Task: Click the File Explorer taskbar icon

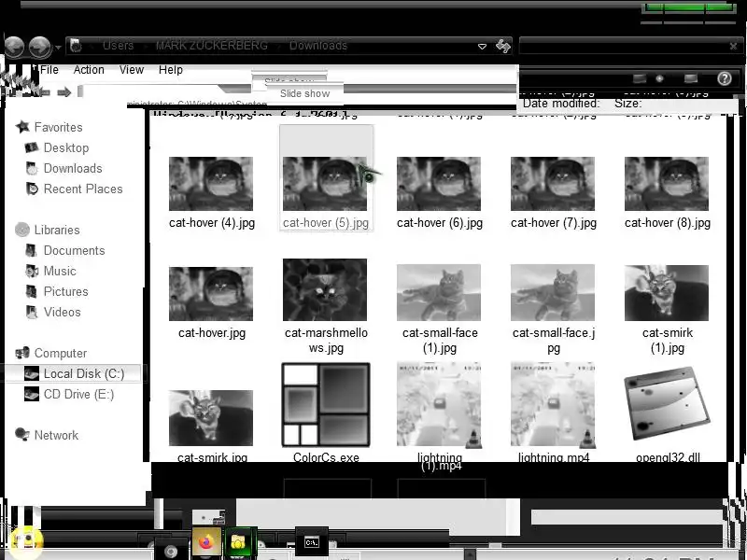Action: click(238, 542)
